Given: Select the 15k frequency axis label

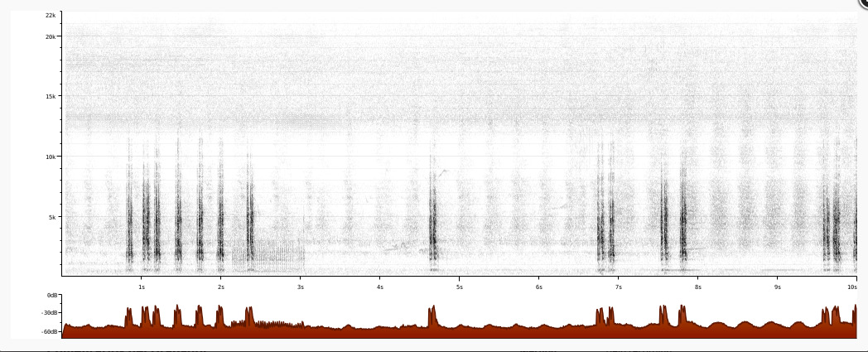Looking at the screenshot, I should click(x=51, y=96).
